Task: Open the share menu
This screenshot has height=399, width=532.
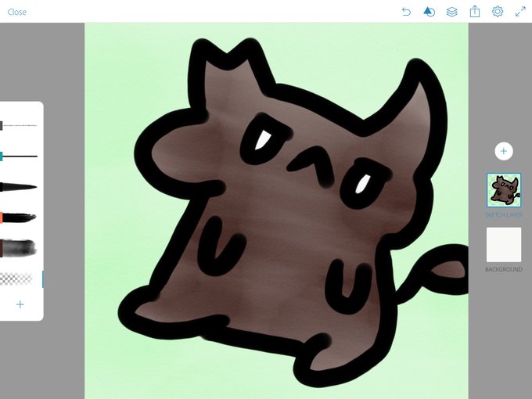Action: pyautogui.click(x=475, y=12)
